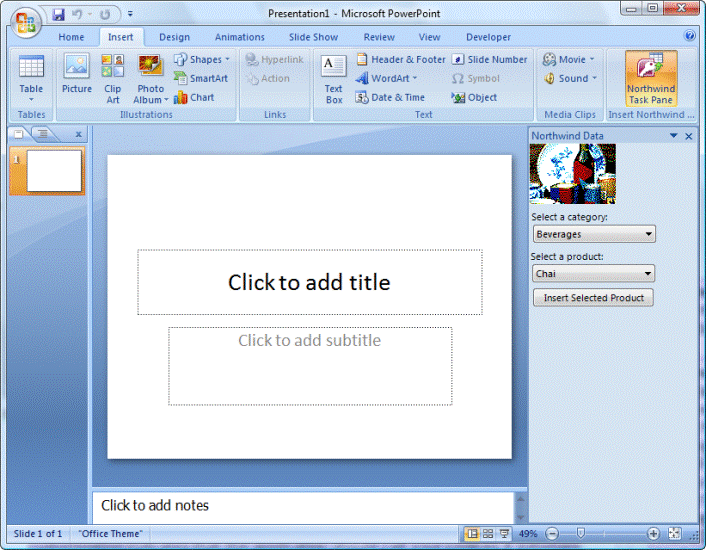
Task: Click the 'Click to add title' placeholder
Action: tap(309, 282)
